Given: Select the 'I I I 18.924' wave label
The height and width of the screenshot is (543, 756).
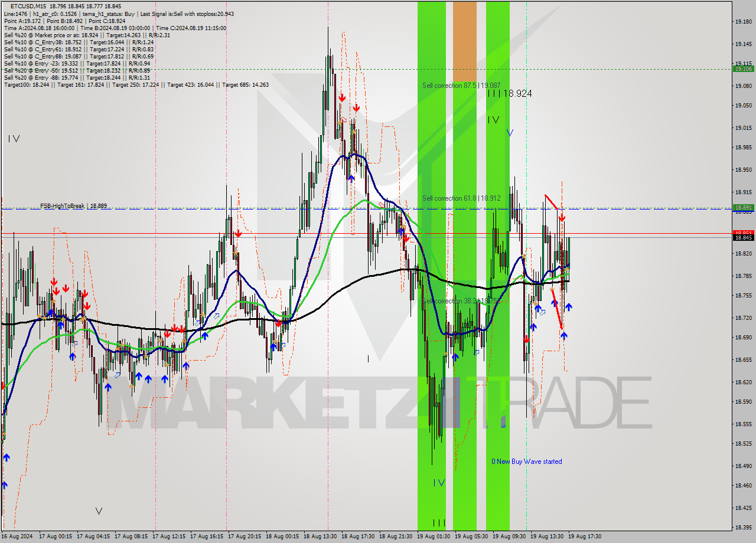Looking at the screenshot, I should (510, 93).
